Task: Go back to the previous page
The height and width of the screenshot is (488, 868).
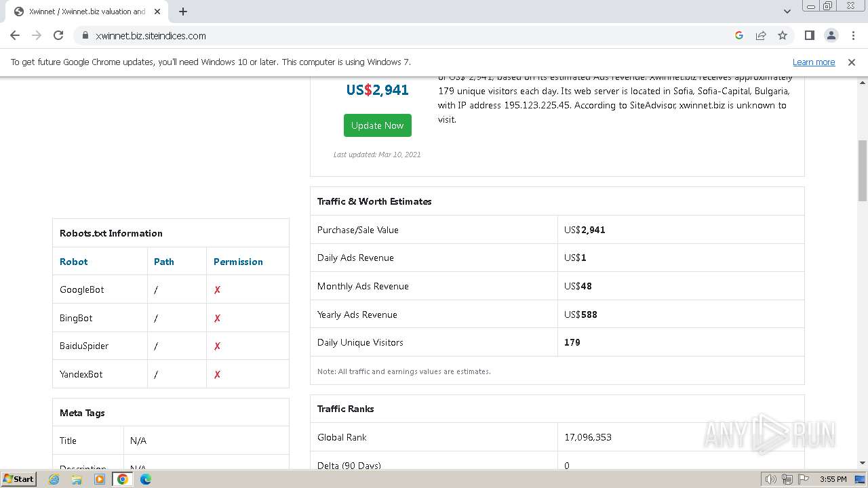Action: pos(15,35)
